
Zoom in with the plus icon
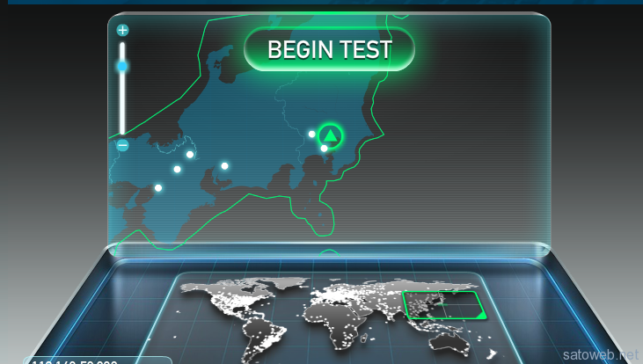pos(122,30)
